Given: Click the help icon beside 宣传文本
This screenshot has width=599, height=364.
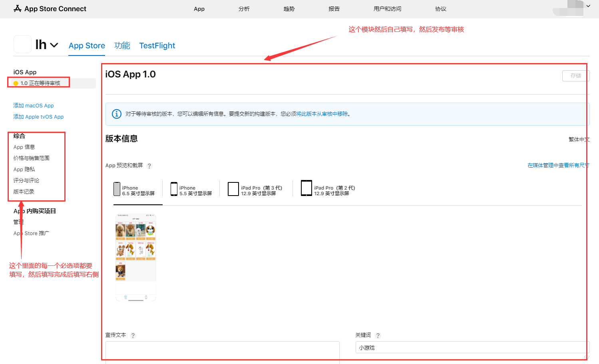Looking at the screenshot, I should 133,335.
